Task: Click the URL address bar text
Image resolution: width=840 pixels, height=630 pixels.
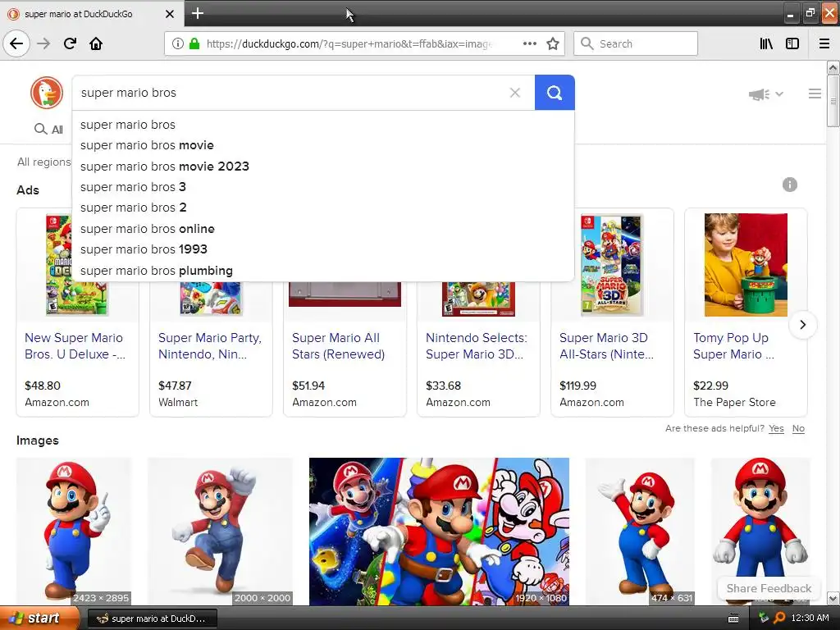Action: click(x=349, y=44)
